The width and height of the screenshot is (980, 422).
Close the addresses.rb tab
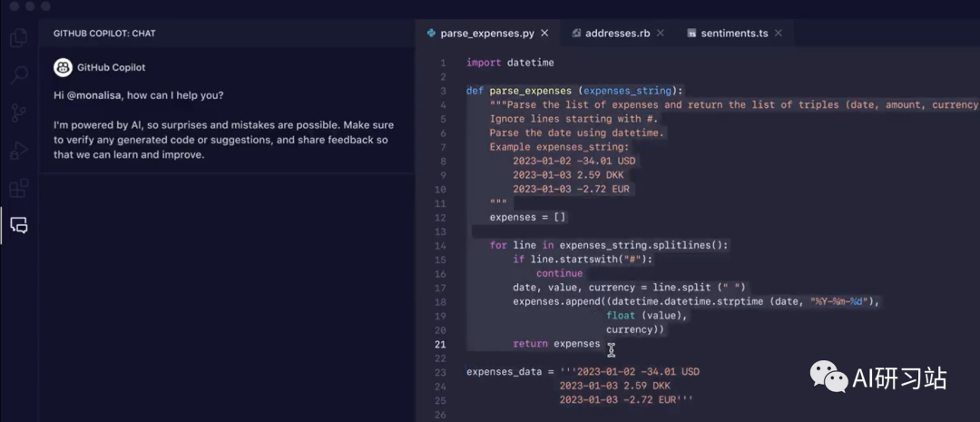pos(660,34)
